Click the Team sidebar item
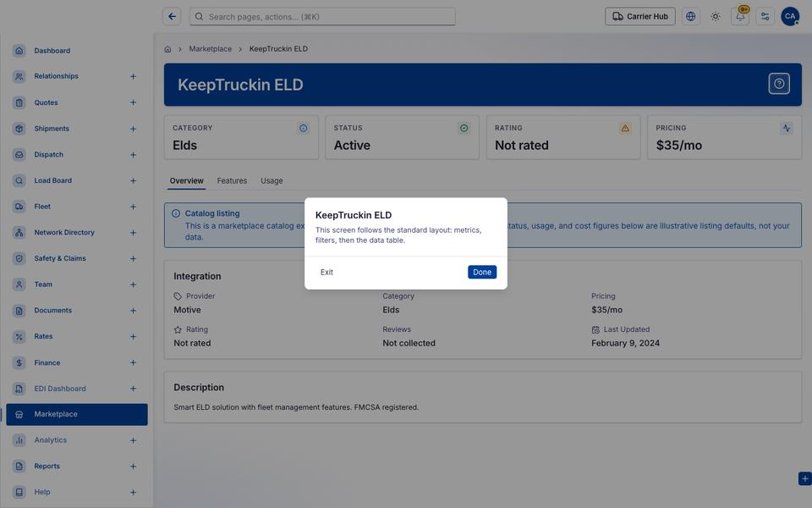 43,284
